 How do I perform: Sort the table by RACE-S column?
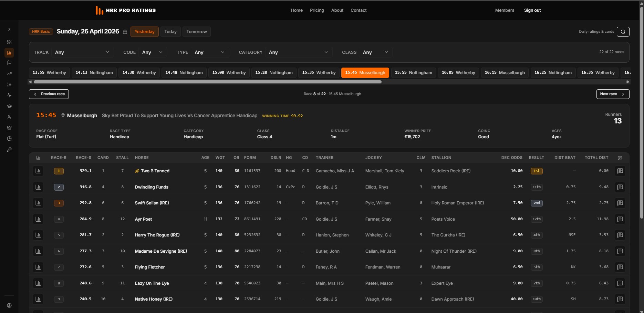(x=84, y=158)
